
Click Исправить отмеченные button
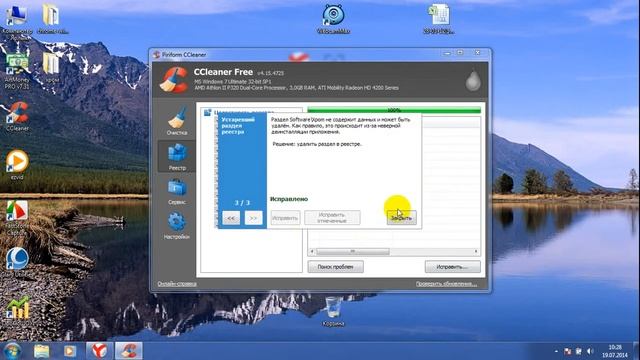[x=332, y=218]
